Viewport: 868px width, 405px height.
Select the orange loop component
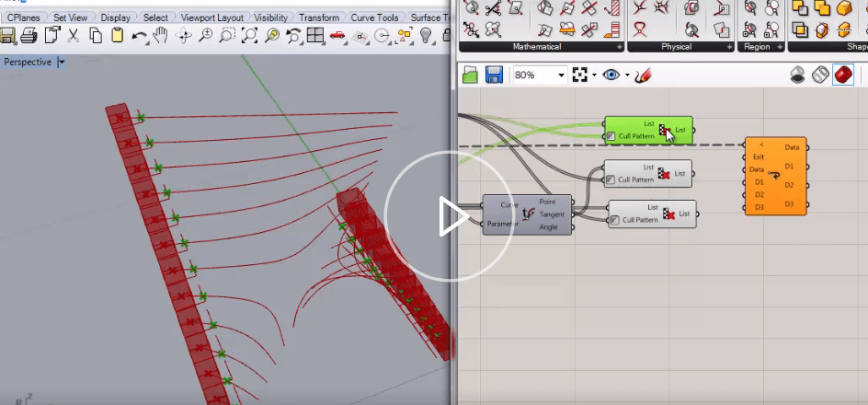tap(775, 176)
